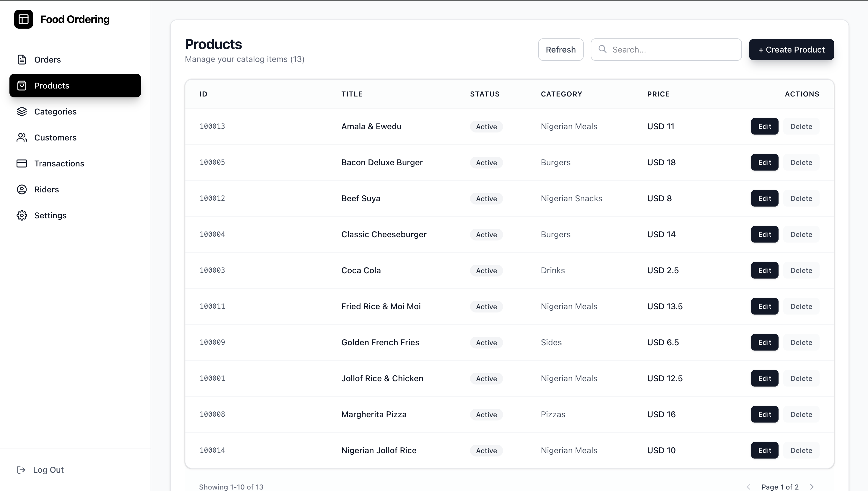This screenshot has height=491, width=868.
Task: Click the Categories layers icon
Action: click(22, 112)
